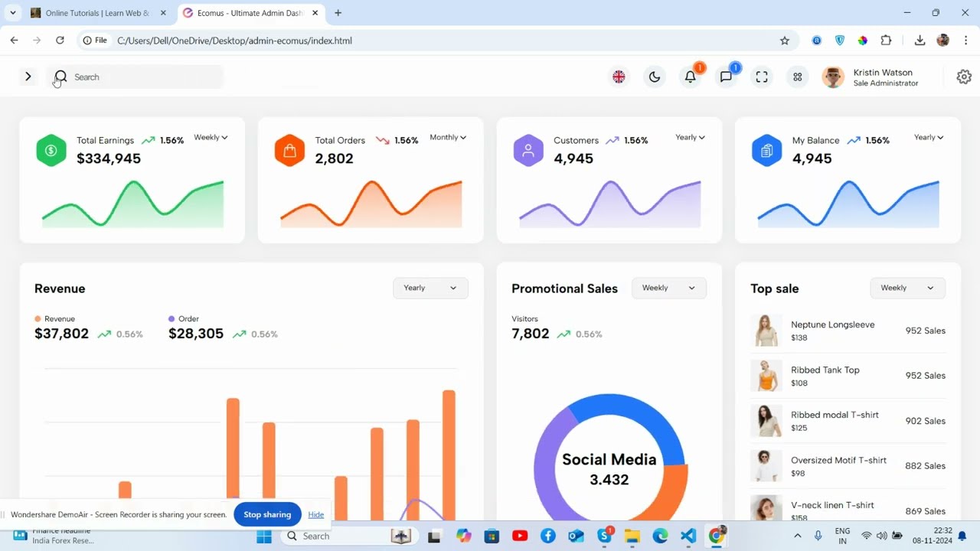Click the Ribbed Tank Top thumbnail image

pos(766,376)
